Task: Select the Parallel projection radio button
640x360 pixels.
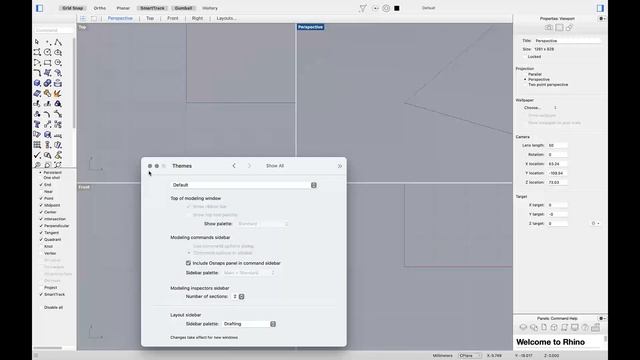Action: tap(525, 74)
